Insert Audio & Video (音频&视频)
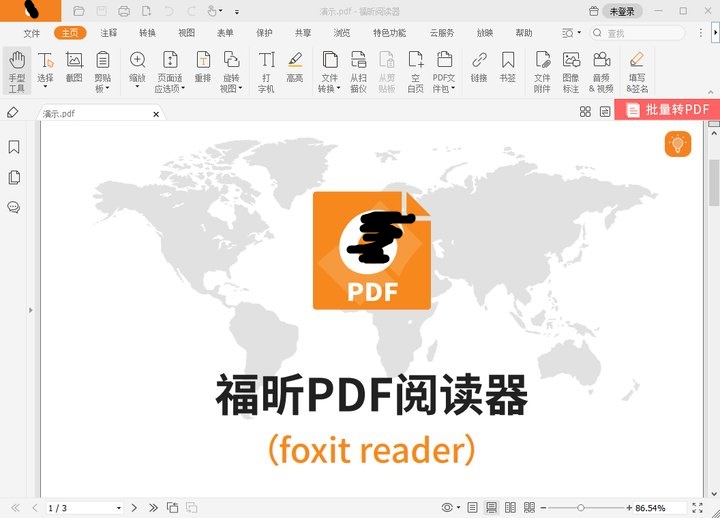Screen dimensions: 720x518 [x=601, y=71]
